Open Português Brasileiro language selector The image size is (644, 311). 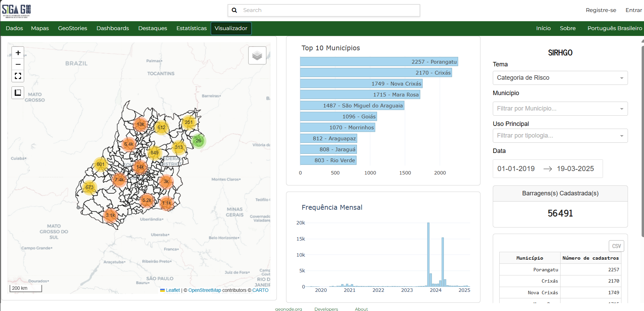click(615, 28)
